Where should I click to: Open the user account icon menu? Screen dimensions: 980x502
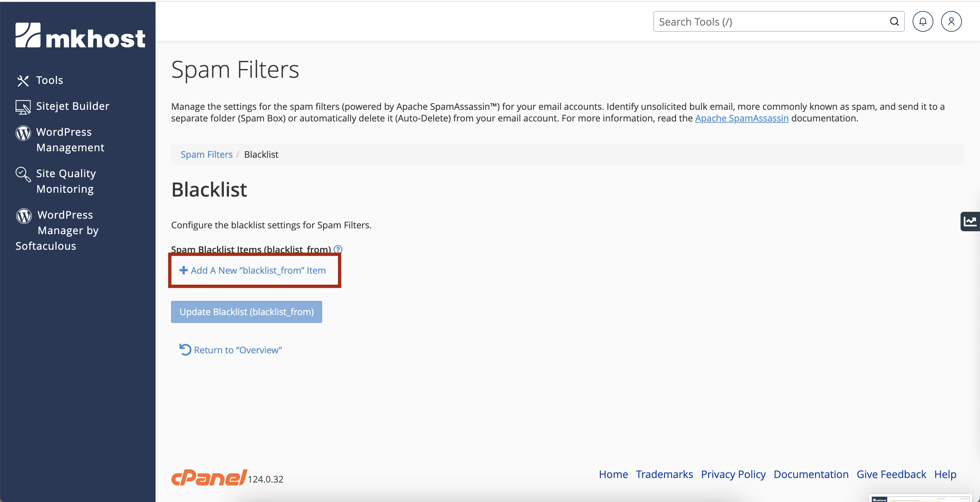click(951, 22)
